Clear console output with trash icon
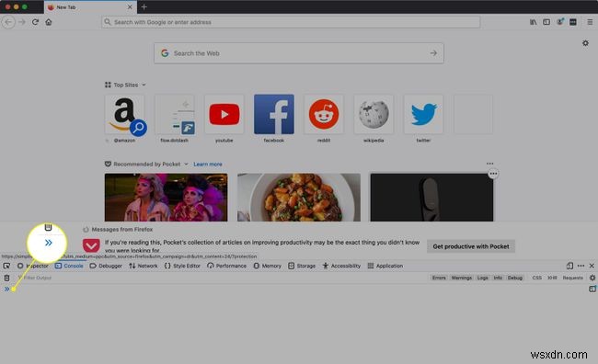This screenshot has height=364, width=598. click(6, 278)
